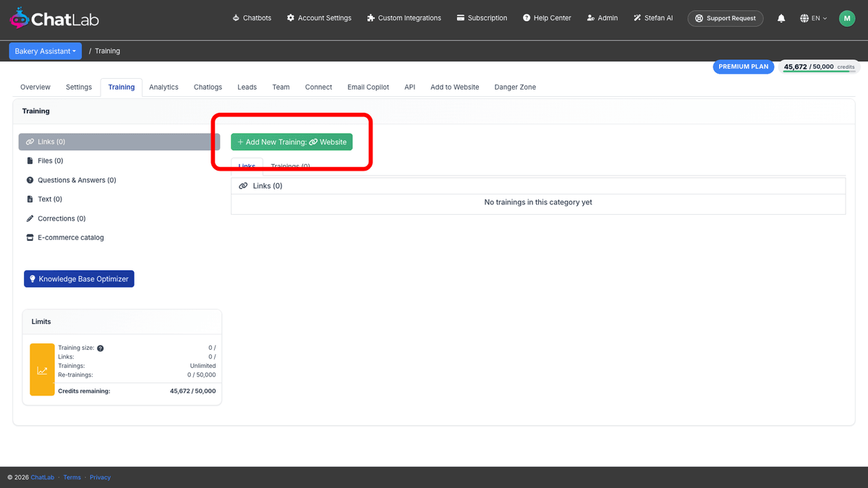The height and width of the screenshot is (488, 868).
Task: Select Corrections (0) category
Action: tap(119, 218)
